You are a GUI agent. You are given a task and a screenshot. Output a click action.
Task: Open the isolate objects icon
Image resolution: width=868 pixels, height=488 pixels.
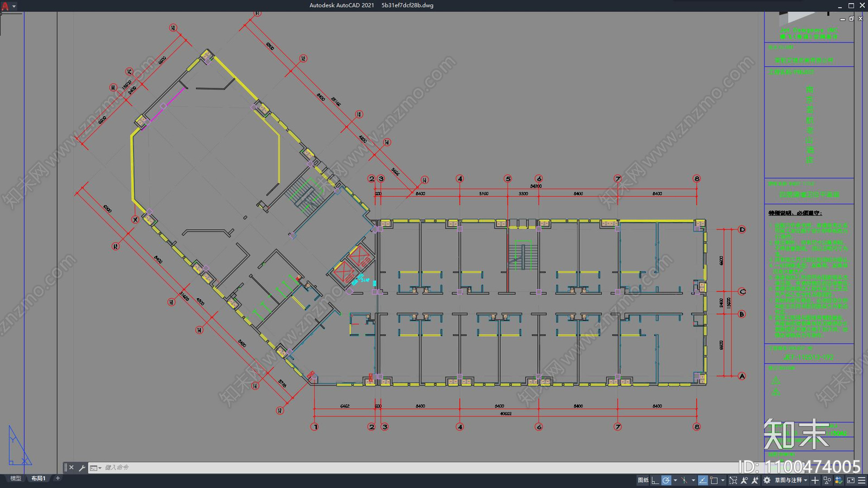pos(827,480)
